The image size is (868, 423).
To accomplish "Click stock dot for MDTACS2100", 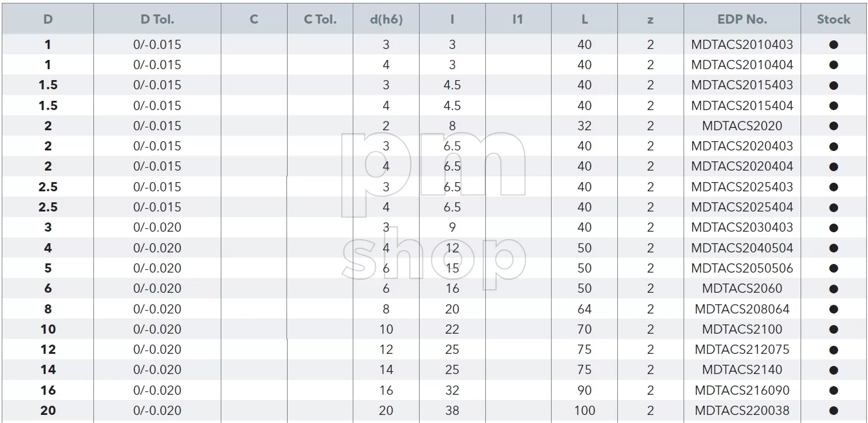I will pos(833,330).
